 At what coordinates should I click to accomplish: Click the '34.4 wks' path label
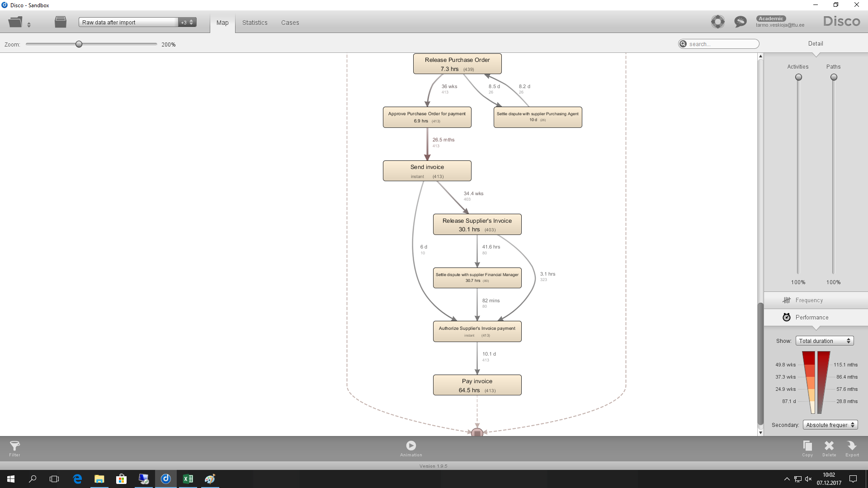[473, 193]
